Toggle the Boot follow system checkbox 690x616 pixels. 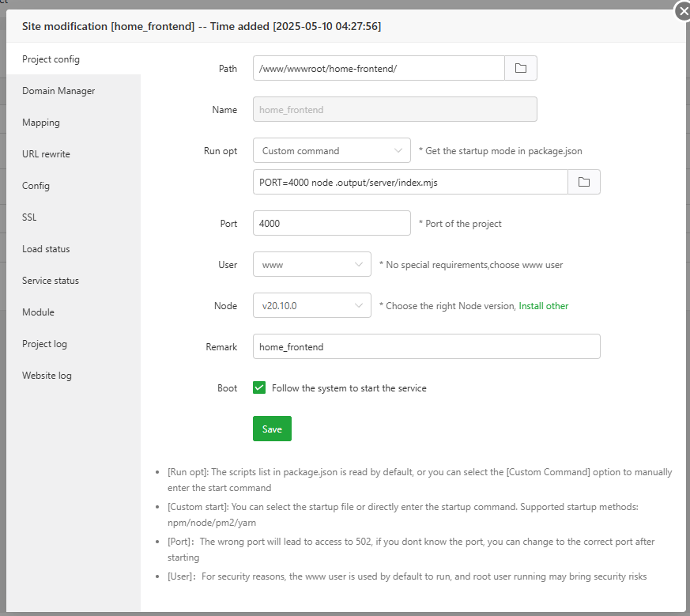pos(259,387)
